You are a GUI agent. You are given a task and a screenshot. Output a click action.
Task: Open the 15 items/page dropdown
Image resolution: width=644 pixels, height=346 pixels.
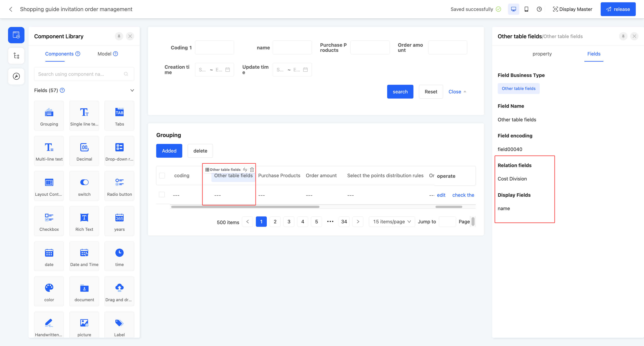pos(392,221)
